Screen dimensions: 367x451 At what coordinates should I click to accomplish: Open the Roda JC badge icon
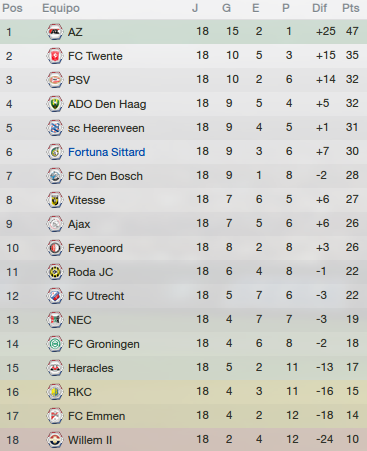(x=55, y=272)
